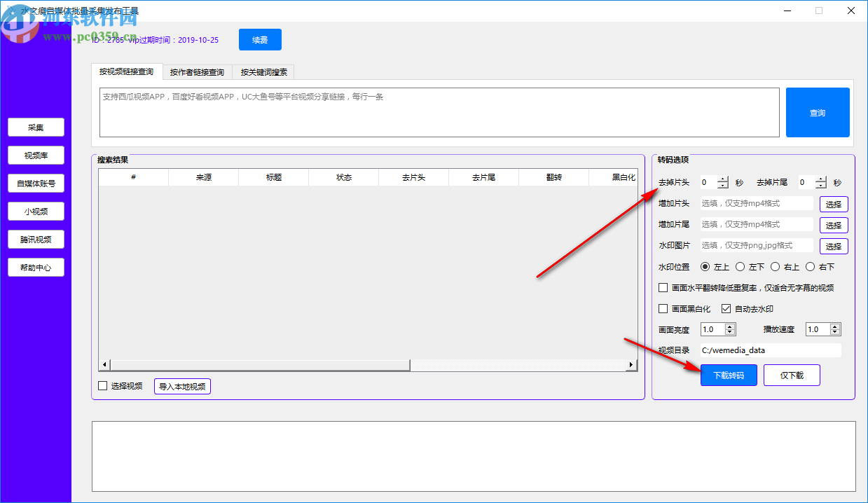Uncheck 自动去水印 checkbox
The height and width of the screenshot is (503, 868).
point(726,308)
